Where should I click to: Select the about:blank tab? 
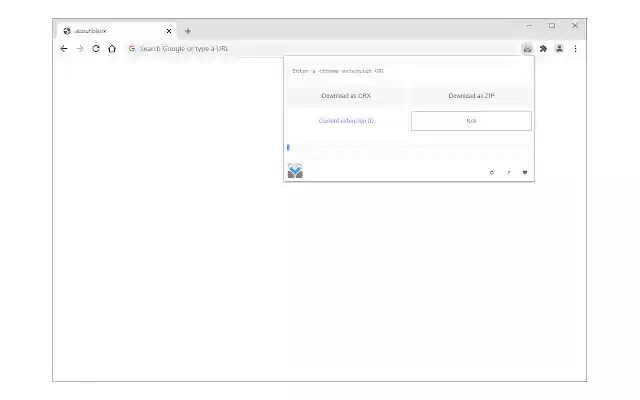117,31
